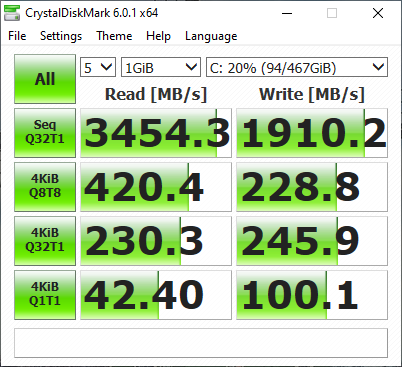
Task: Open the Settings menu
Action: [61, 36]
